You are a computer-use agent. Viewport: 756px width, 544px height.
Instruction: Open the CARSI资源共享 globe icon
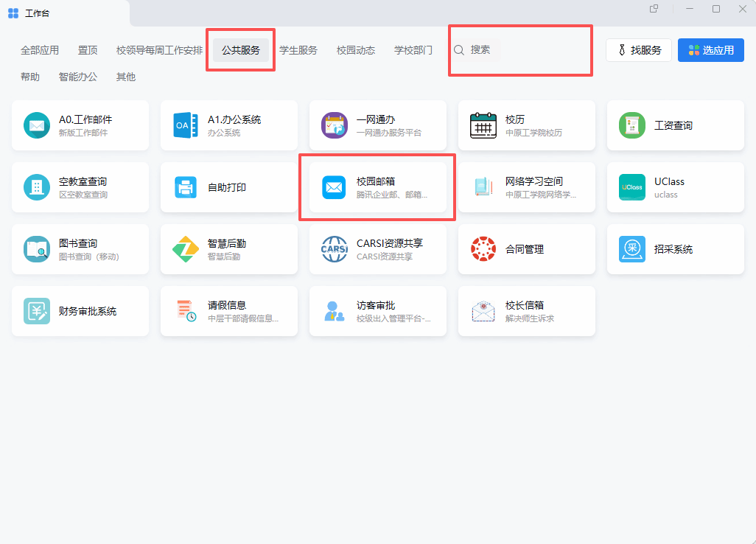pyautogui.click(x=335, y=249)
